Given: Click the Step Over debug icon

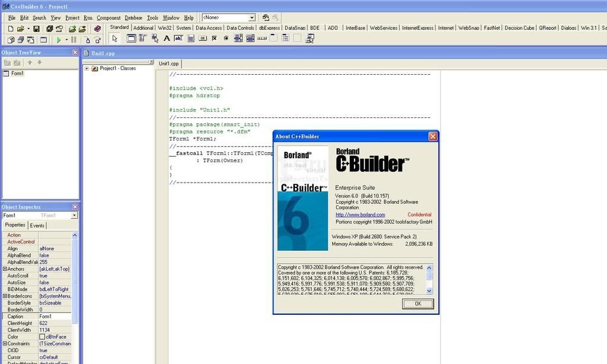Looking at the screenshot, I should click(98, 40).
